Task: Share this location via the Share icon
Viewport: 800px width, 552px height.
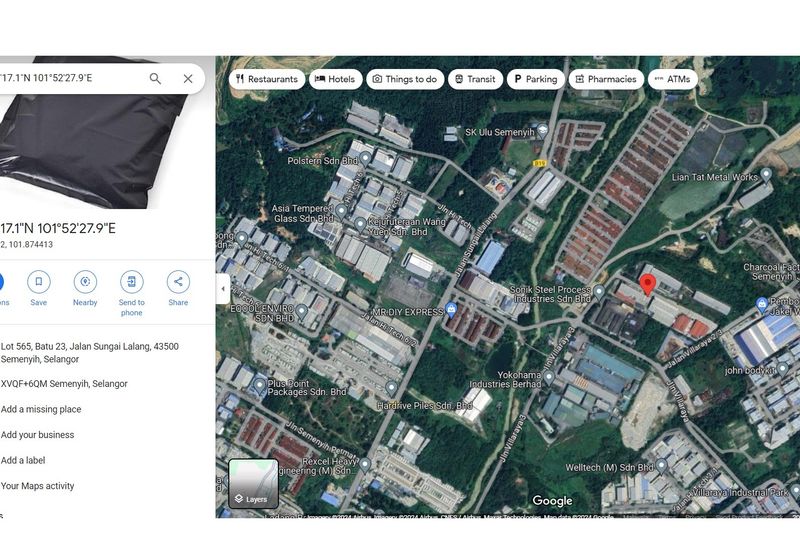Action: coord(178,282)
